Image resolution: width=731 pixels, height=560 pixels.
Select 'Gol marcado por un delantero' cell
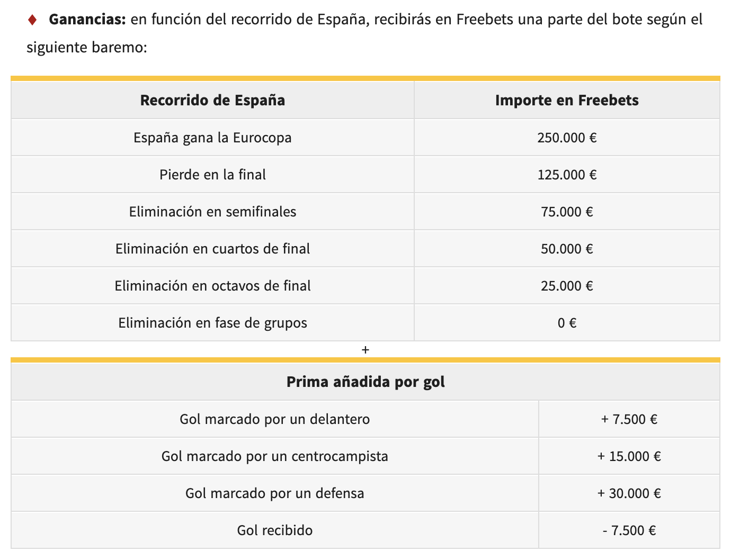click(x=275, y=419)
